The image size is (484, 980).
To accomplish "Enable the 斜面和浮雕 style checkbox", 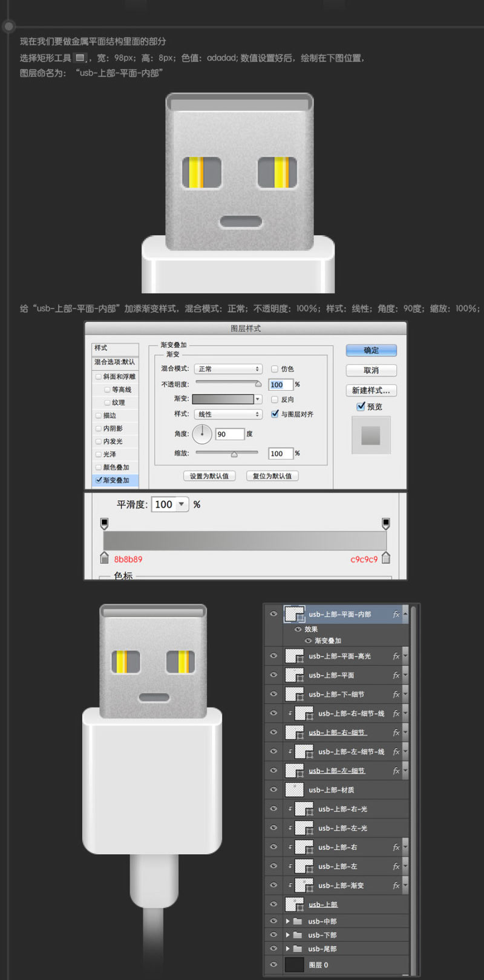I will (x=99, y=376).
